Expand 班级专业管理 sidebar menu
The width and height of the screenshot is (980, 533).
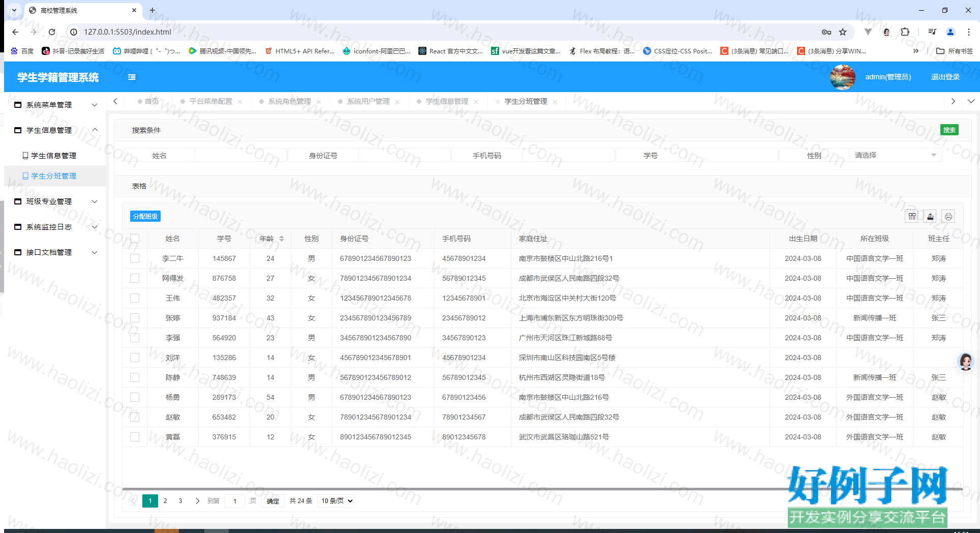pos(55,201)
